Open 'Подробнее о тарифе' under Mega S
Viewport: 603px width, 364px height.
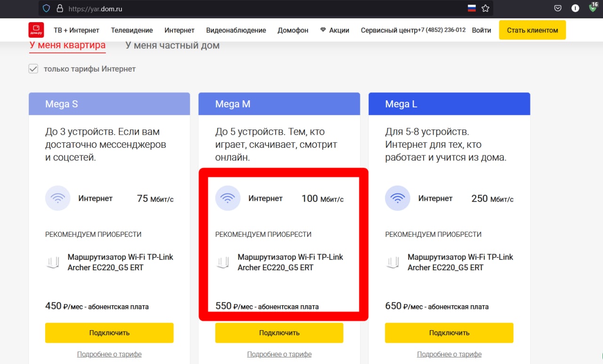pyautogui.click(x=109, y=354)
